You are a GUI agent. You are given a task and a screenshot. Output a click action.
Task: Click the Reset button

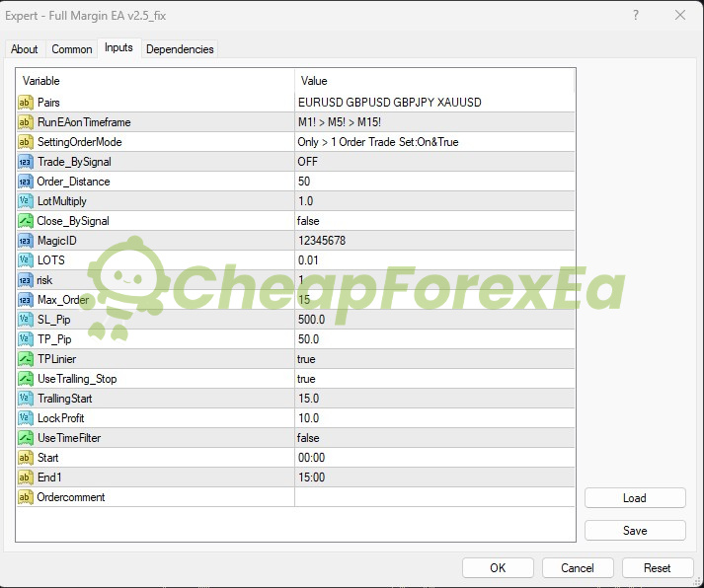[x=658, y=568]
